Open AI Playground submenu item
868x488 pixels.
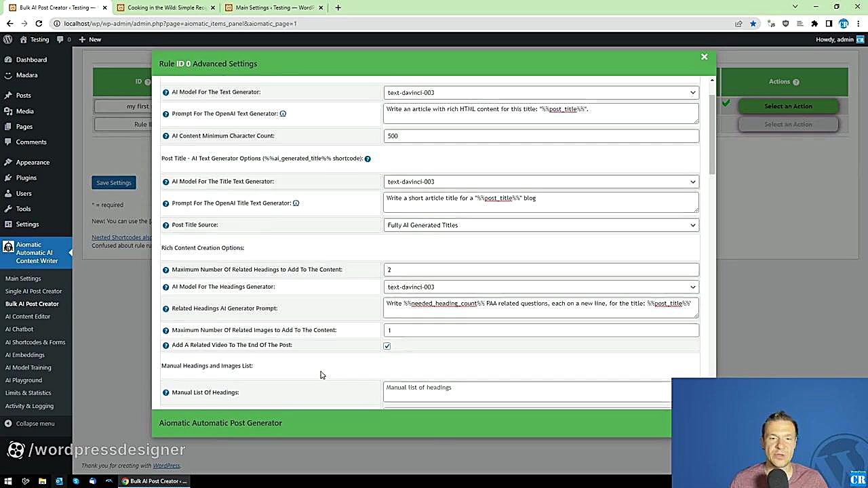click(x=23, y=380)
